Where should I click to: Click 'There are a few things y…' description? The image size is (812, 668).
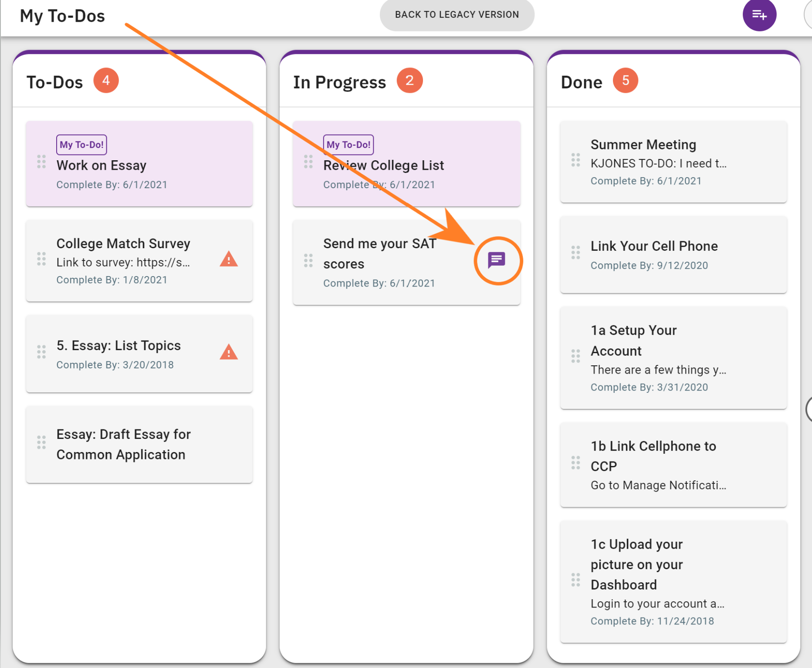(658, 370)
